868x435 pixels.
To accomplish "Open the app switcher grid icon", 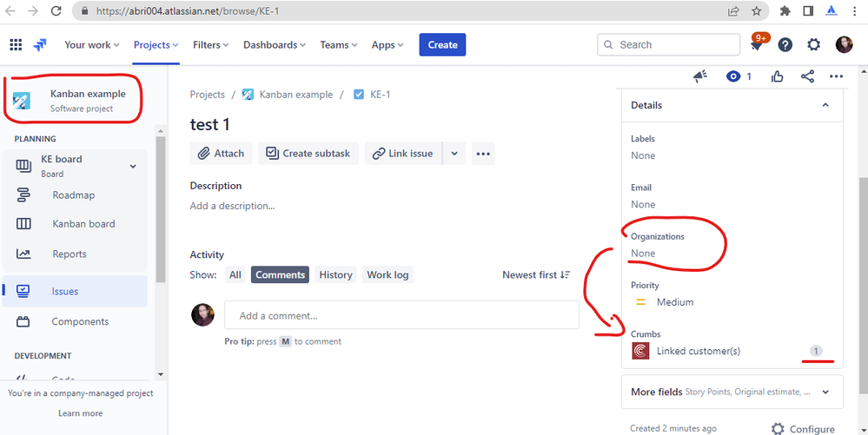I will click(16, 45).
